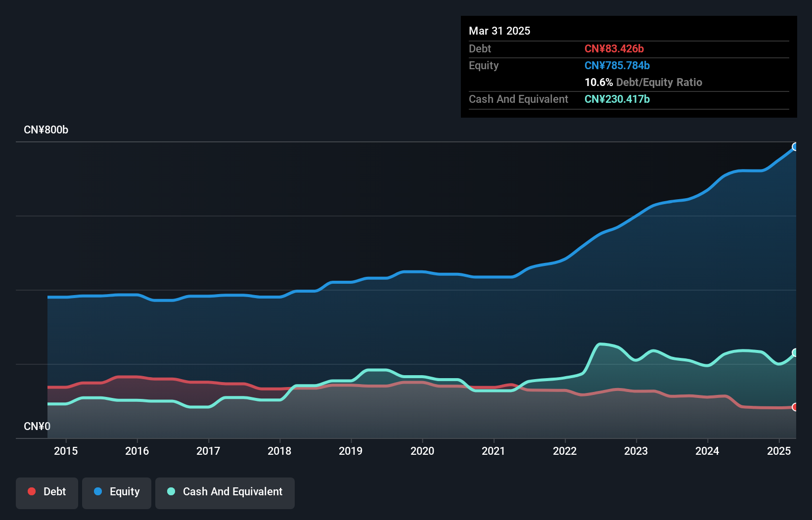Click the 2020 x-axis label

[422, 451]
